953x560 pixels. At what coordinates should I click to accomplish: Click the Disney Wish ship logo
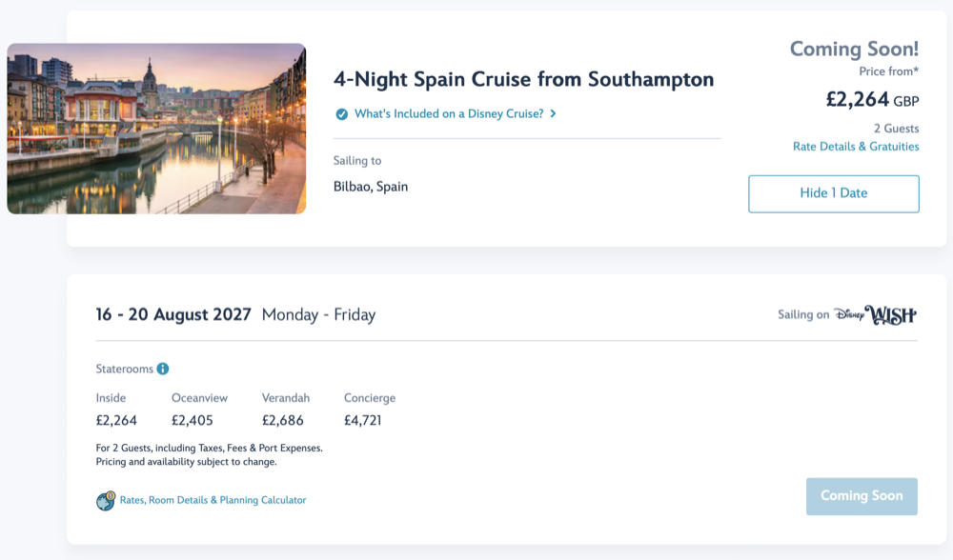(x=875, y=315)
